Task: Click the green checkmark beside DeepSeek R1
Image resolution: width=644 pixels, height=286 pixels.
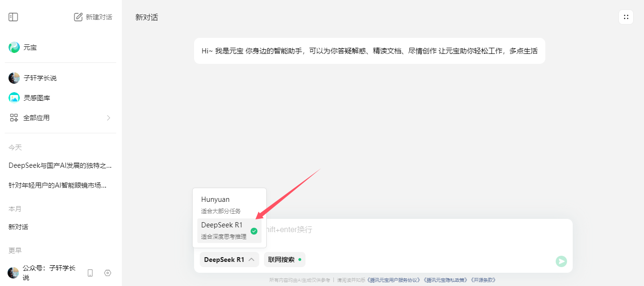Action: (254, 231)
